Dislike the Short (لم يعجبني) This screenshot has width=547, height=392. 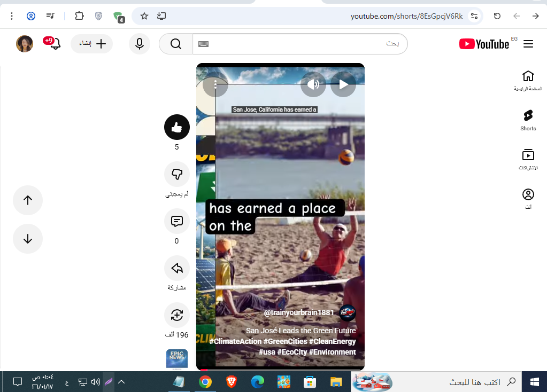point(177,174)
